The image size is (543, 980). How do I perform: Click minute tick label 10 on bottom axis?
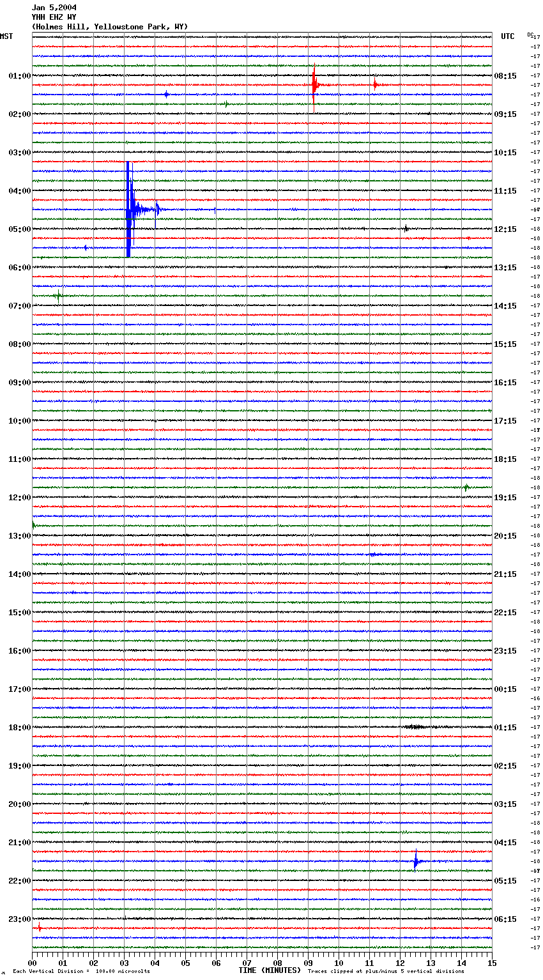click(x=339, y=963)
